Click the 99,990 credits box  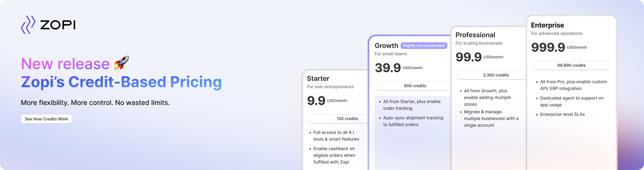click(x=571, y=65)
